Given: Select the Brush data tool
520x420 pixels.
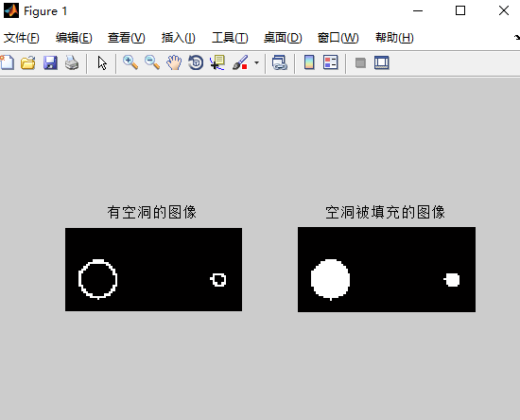Looking at the screenshot, I should pos(240,62).
